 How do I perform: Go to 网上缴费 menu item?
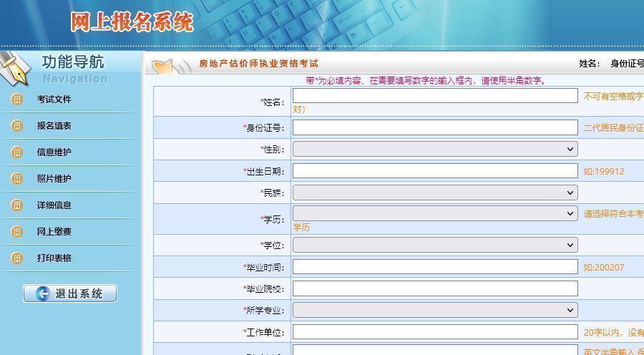[54, 232]
